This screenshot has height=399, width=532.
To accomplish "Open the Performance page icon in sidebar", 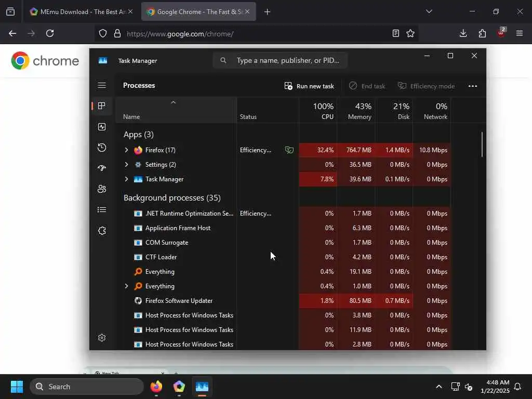I will pos(102,127).
